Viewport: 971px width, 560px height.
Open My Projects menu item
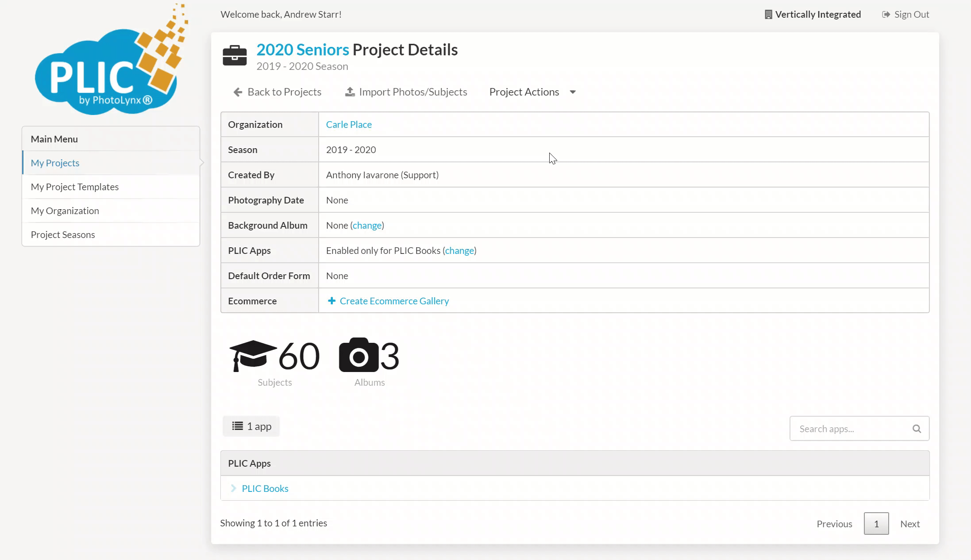coord(111,163)
